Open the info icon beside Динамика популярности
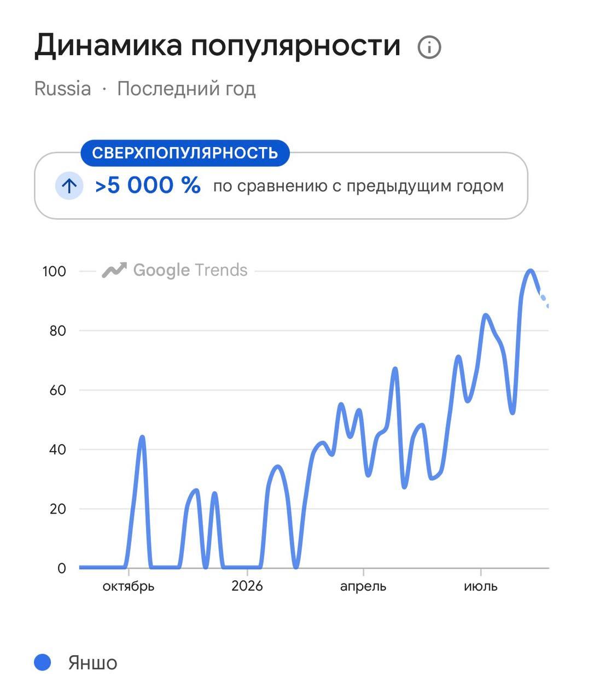Screen dimensions: 594x700 (x=429, y=48)
